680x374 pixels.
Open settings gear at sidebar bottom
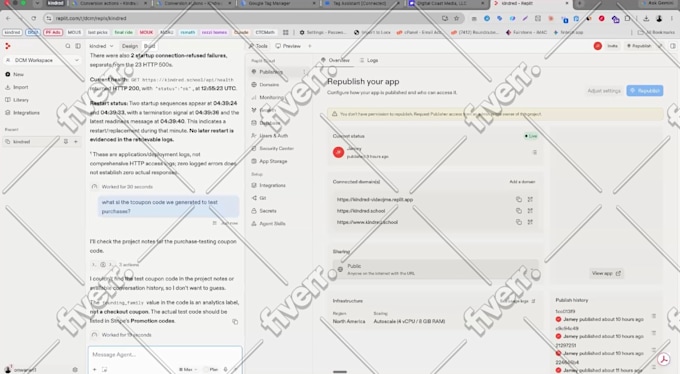click(x=75, y=370)
